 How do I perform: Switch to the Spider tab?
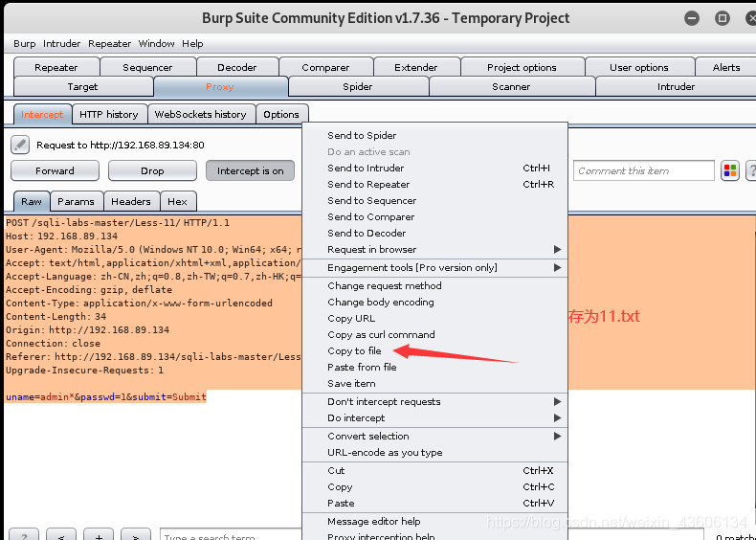[357, 87]
